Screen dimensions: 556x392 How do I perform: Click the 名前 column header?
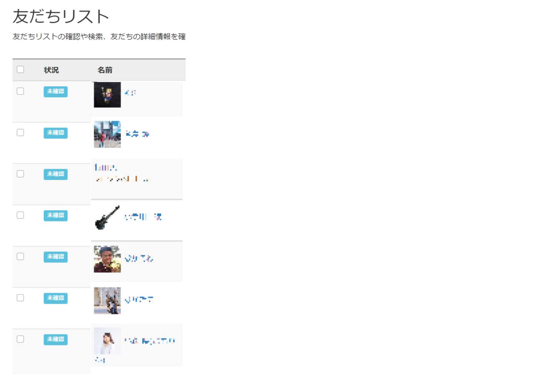(105, 70)
